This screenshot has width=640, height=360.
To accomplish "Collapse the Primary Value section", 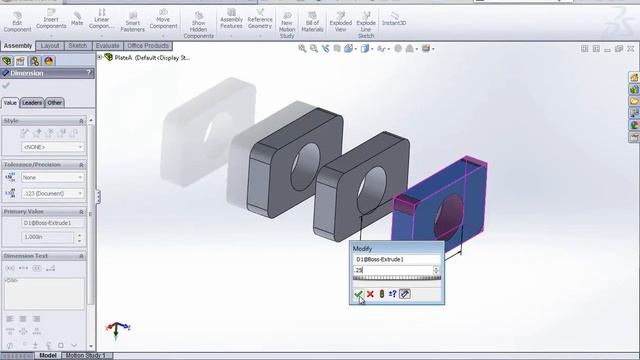I will 81,212.
